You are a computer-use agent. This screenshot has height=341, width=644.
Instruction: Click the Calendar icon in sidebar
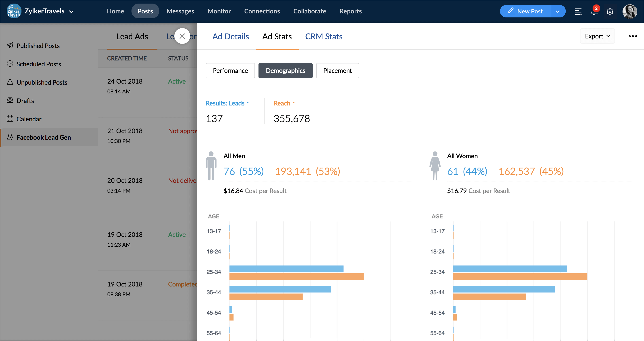point(10,119)
